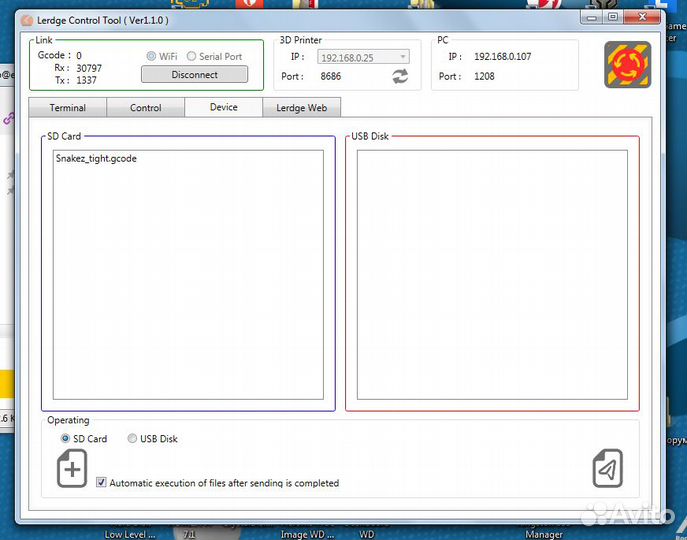Select the WiFi link option

click(152, 57)
